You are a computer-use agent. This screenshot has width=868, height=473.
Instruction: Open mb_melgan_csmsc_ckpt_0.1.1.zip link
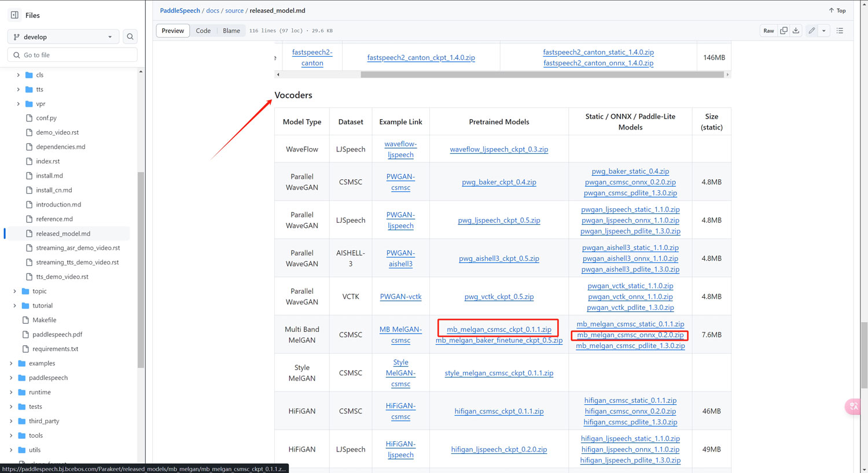coord(499,329)
